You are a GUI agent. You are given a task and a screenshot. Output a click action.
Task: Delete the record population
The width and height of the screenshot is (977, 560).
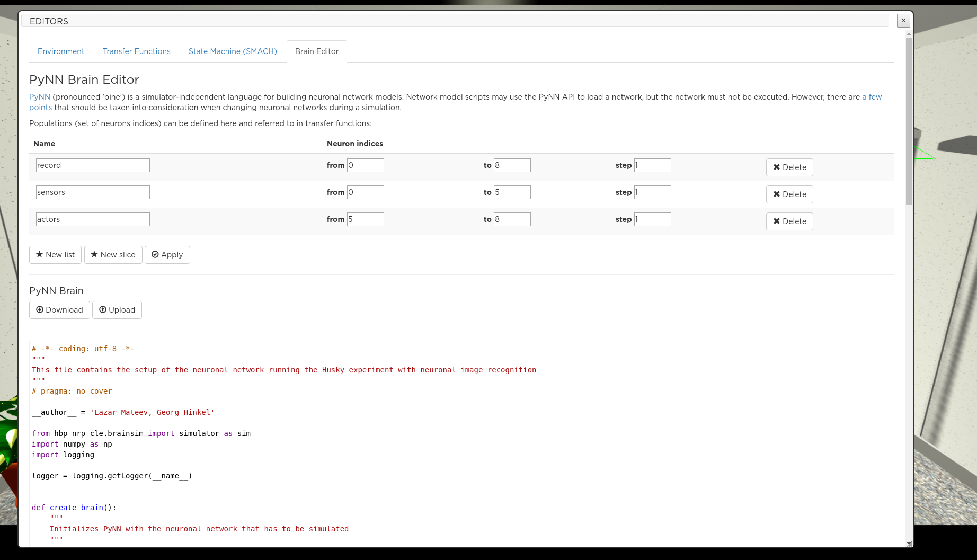click(789, 167)
